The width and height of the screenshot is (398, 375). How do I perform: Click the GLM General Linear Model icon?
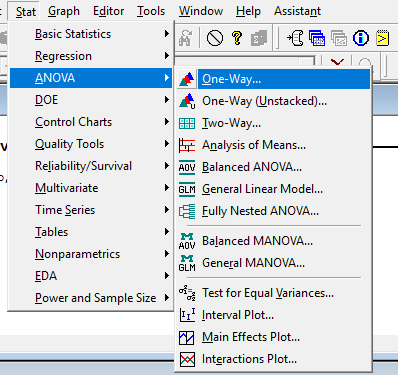coord(187,189)
